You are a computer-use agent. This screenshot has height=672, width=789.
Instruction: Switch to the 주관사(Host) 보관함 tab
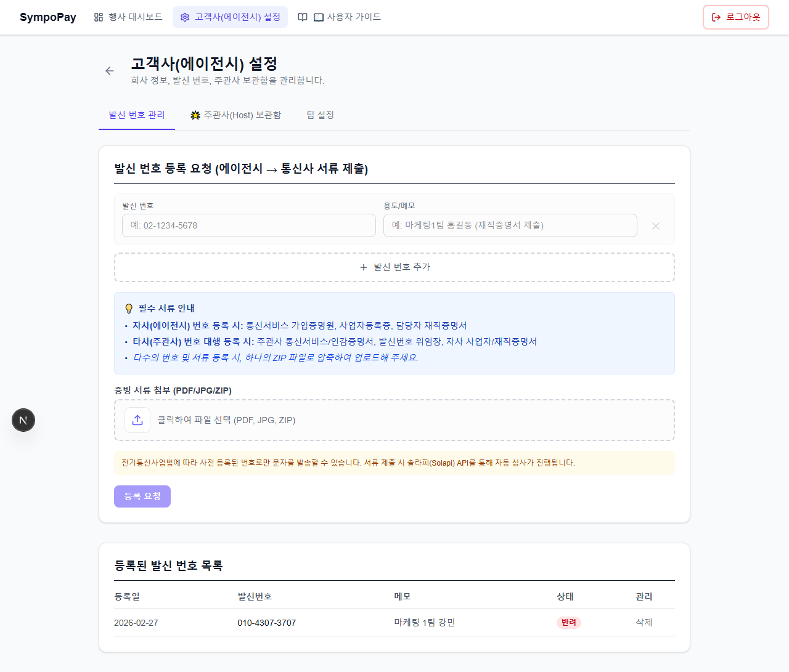(x=235, y=115)
